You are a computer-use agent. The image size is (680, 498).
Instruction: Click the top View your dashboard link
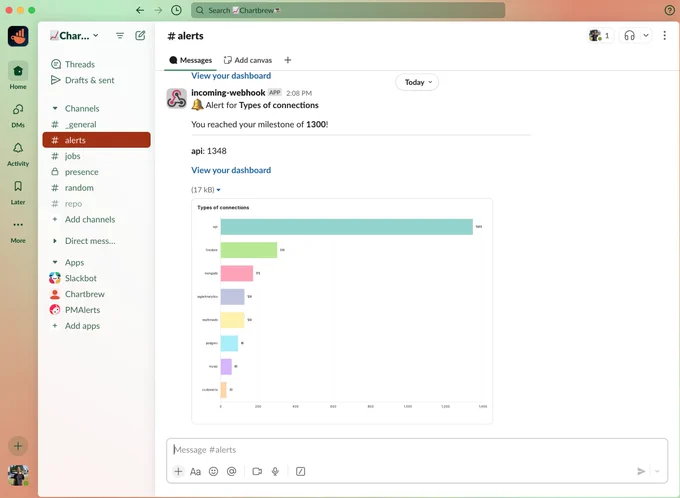231,75
